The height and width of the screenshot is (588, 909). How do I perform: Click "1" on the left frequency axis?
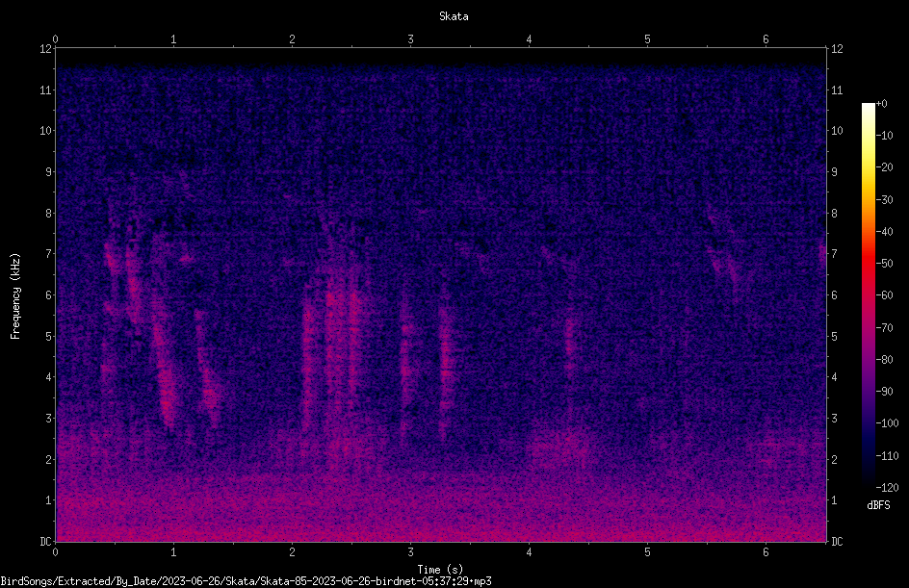click(x=48, y=500)
